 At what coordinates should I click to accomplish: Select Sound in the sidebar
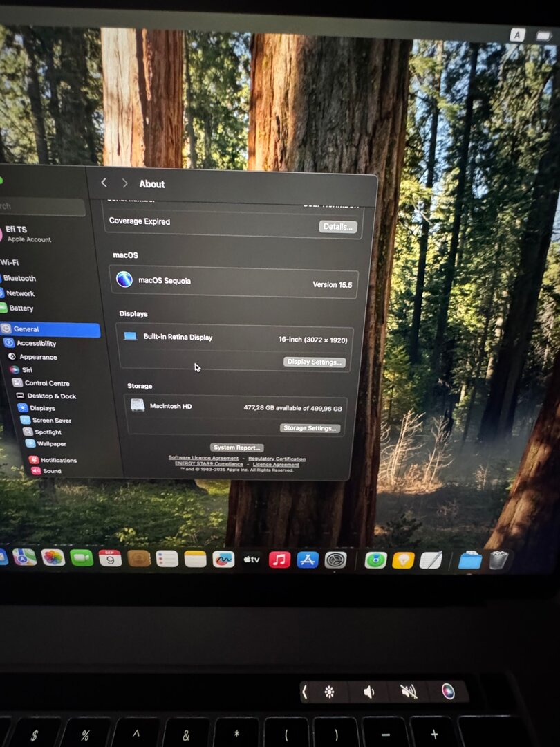coord(46,471)
